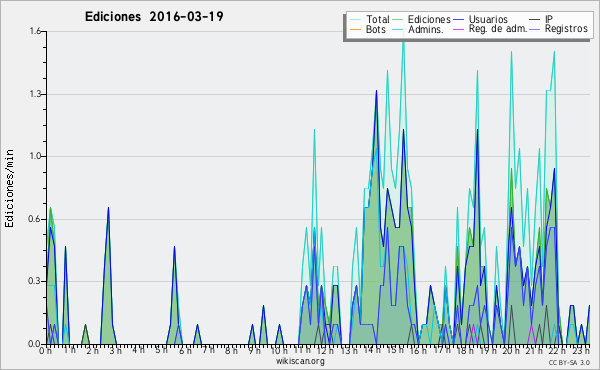
Task: Click the 'Ediciones' legend entry
Action: point(429,19)
